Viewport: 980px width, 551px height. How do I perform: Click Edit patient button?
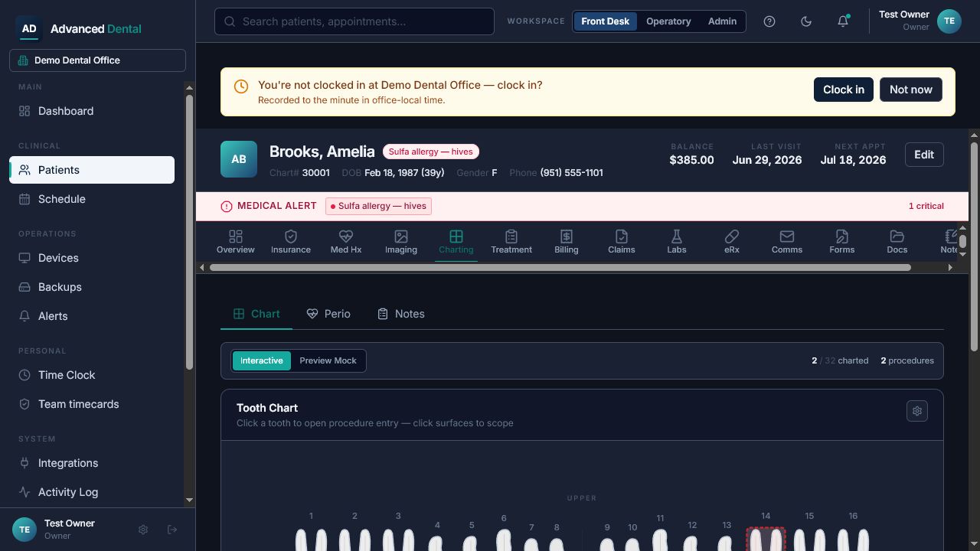pyautogui.click(x=924, y=155)
